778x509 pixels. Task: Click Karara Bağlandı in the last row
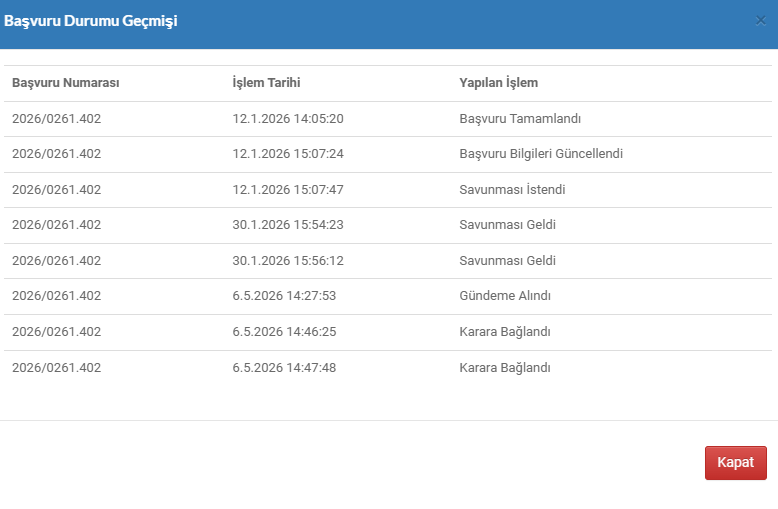[x=505, y=368]
